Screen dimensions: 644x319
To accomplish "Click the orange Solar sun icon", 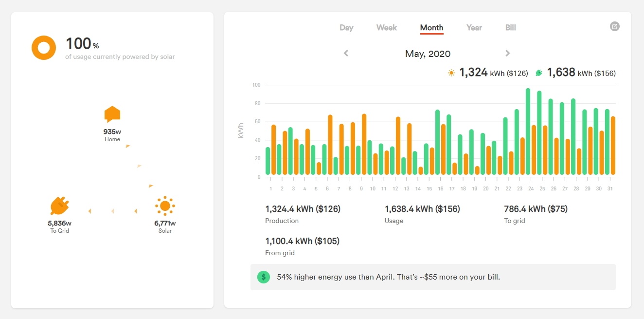I will coord(165,206).
